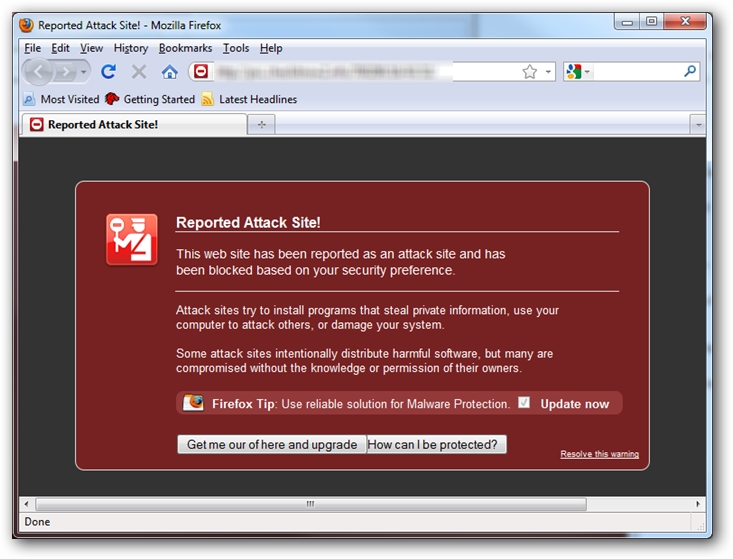733x559 pixels.
Task: Click the Update now link
Action: point(575,404)
